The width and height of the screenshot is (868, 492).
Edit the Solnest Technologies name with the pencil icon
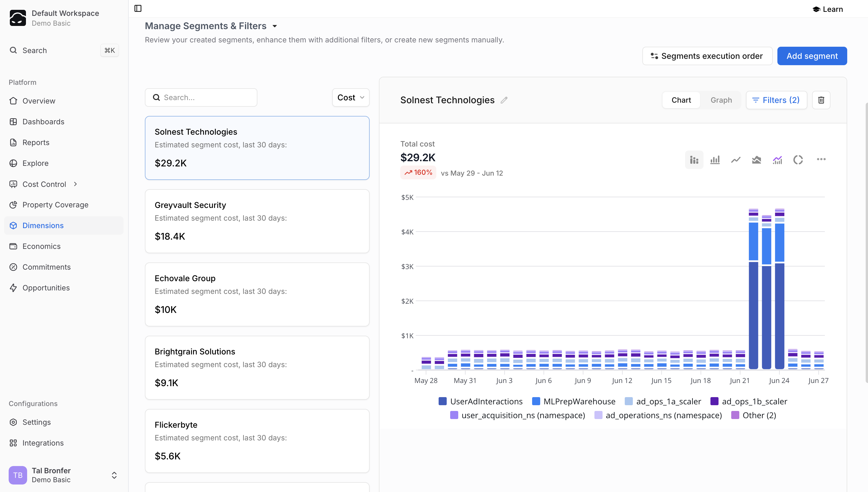(x=504, y=100)
